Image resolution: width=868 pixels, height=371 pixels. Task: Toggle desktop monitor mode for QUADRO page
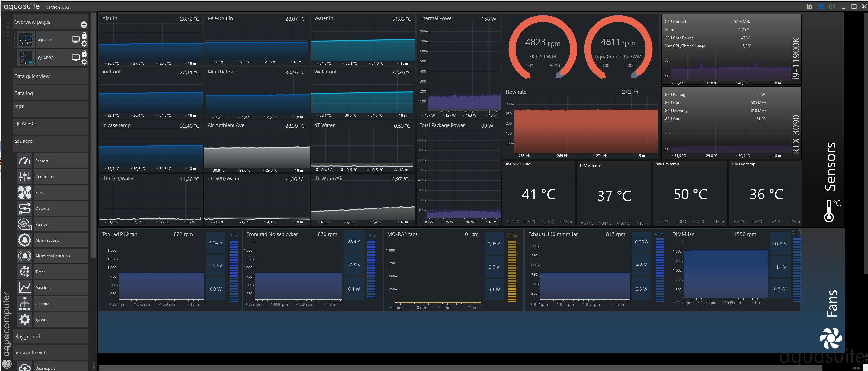click(x=75, y=58)
